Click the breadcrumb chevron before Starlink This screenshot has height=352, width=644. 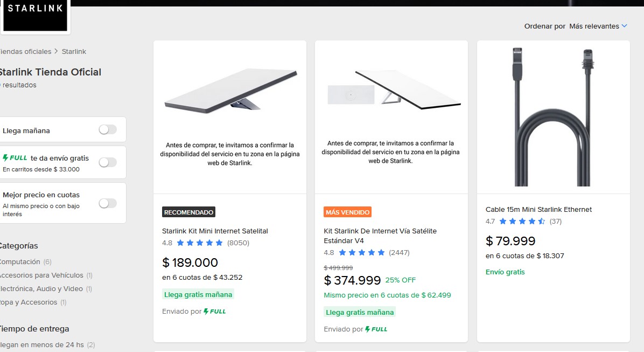click(x=56, y=52)
